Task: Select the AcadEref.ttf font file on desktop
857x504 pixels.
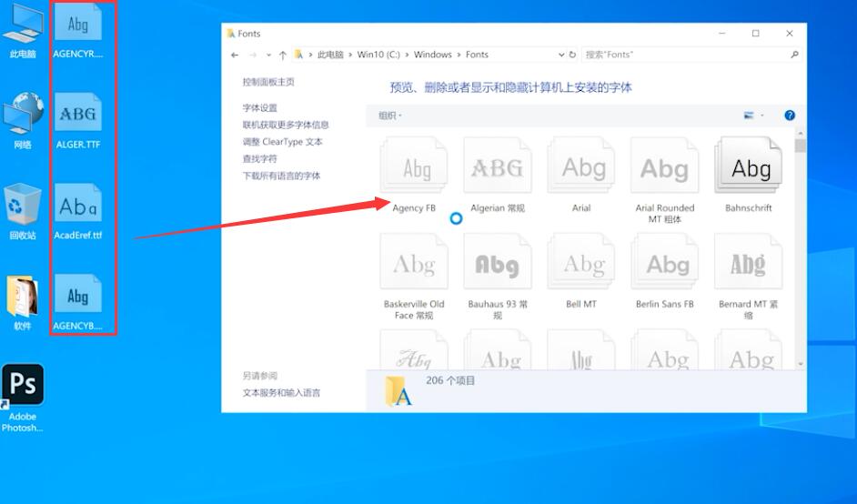Action: 77,212
